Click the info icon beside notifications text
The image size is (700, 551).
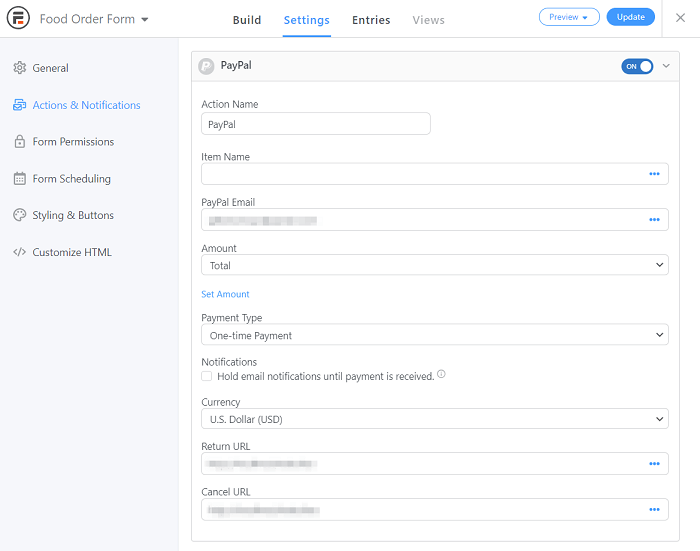(441, 374)
